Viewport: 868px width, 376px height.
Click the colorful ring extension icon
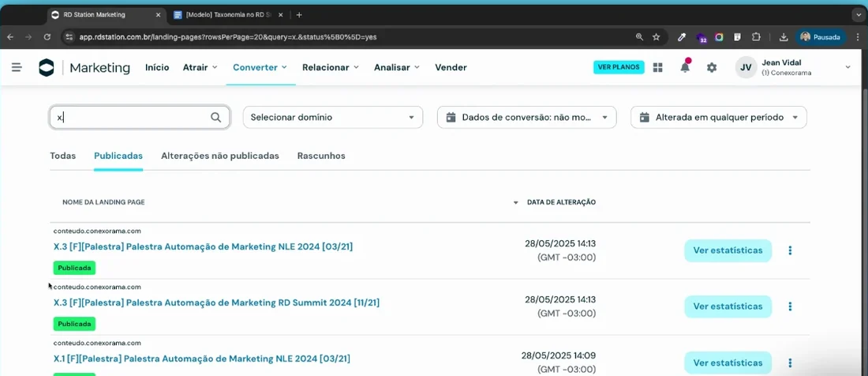pyautogui.click(x=719, y=37)
